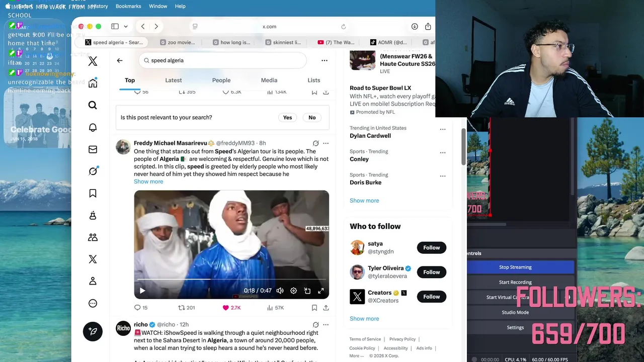Click the speed algeria search field
The image size is (644, 362).
223,60
